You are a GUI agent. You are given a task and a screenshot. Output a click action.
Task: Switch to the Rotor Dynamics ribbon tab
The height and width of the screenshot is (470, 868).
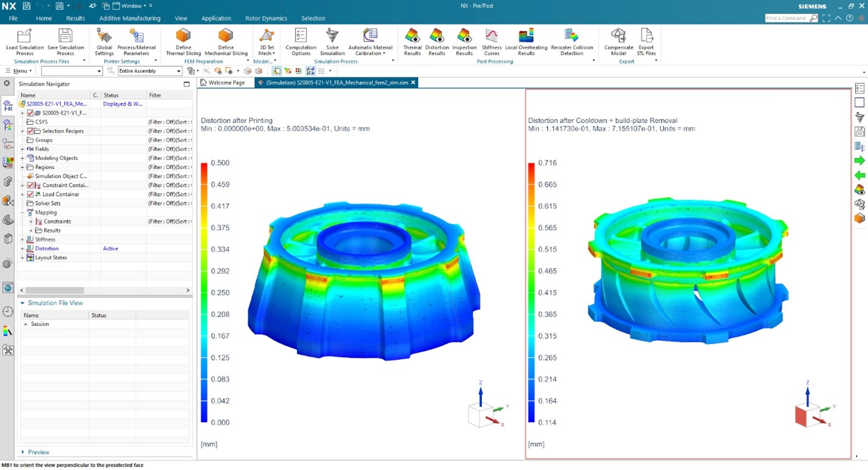pos(266,18)
